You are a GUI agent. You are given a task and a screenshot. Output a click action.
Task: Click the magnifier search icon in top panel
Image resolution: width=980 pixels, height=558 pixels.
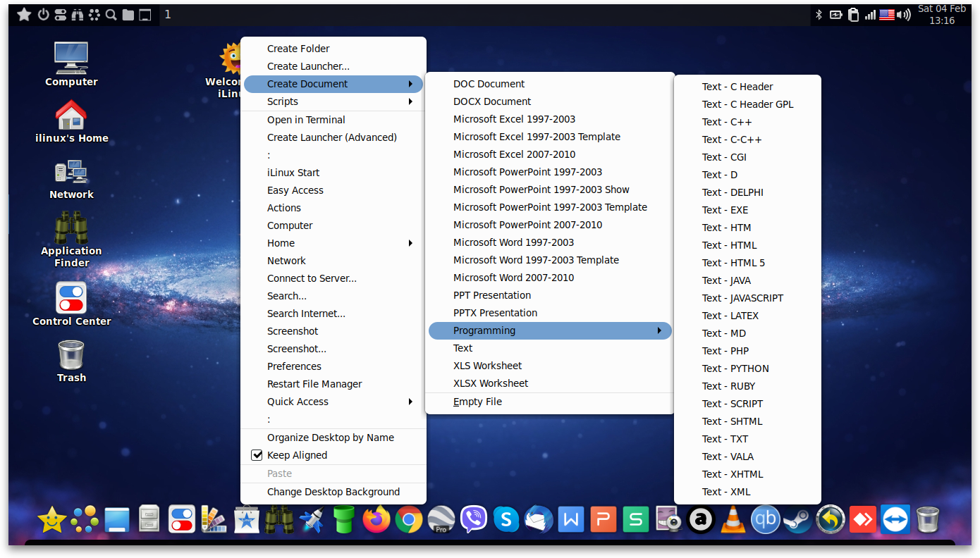pyautogui.click(x=111, y=15)
